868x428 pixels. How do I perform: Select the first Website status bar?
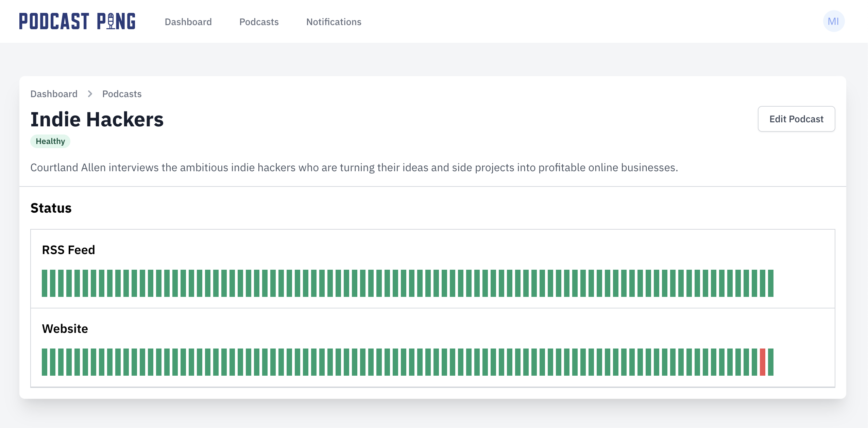click(45, 362)
